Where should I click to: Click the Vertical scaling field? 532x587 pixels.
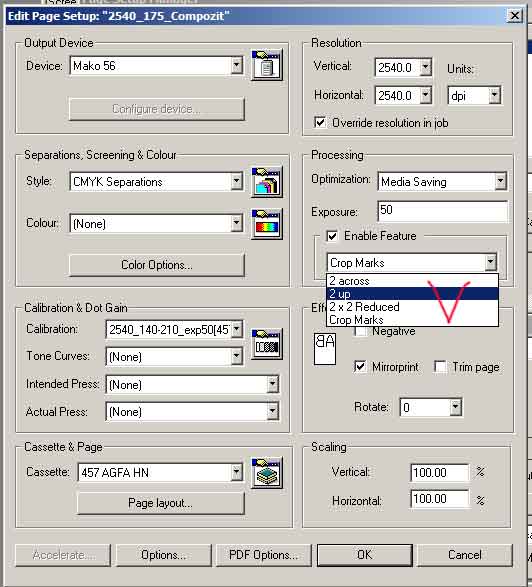coord(440,472)
